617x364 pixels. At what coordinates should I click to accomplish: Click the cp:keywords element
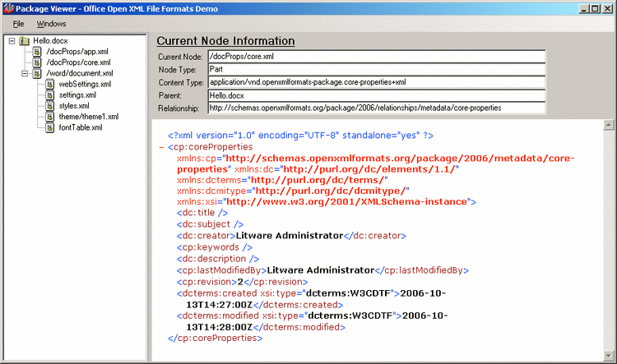[215, 247]
